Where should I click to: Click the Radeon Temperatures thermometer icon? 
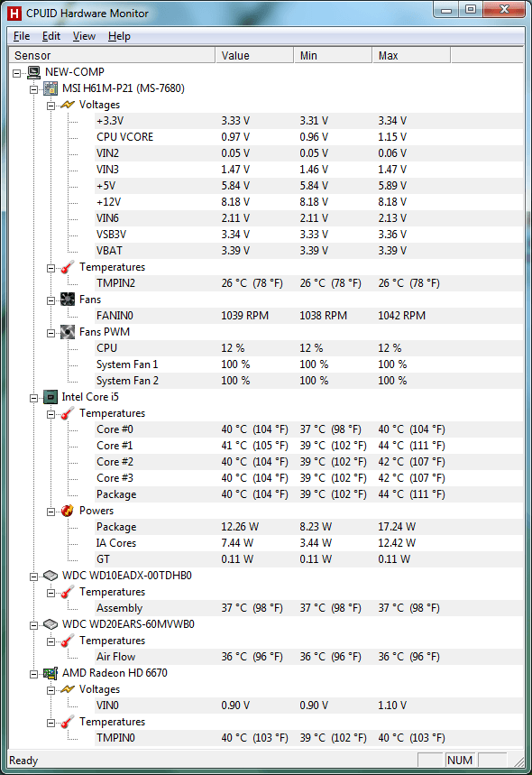click(x=68, y=722)
